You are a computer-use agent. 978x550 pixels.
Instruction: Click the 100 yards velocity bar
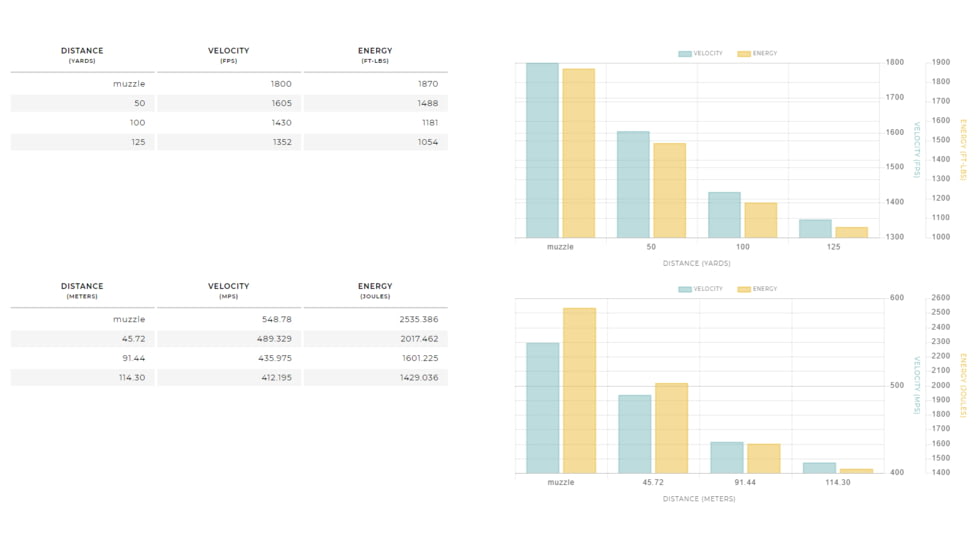coord(724,215)
